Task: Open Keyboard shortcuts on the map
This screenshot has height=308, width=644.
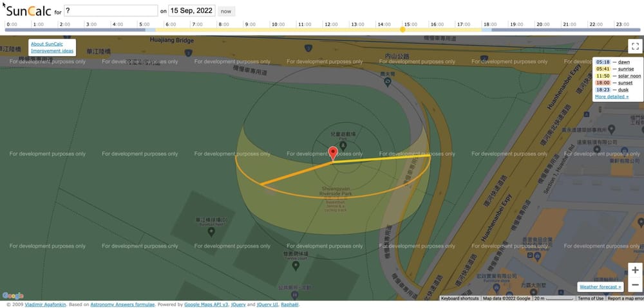Action: coord(460,298)
